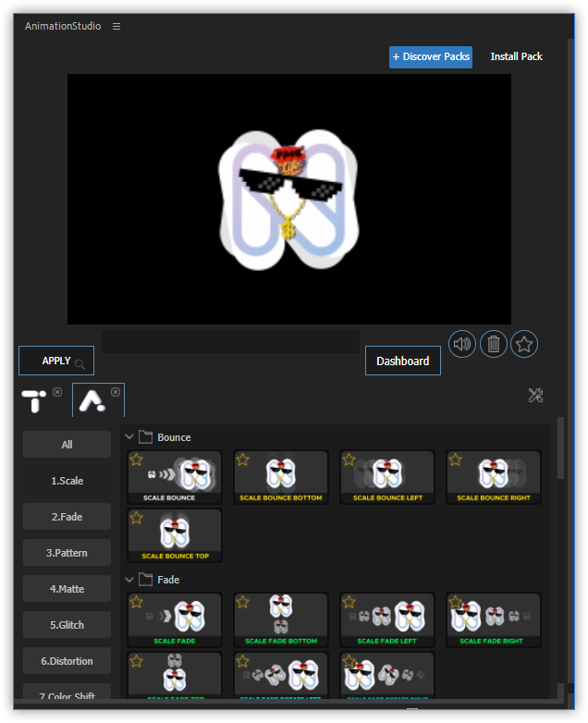Click the round favorites star button
The image size is (588, 723).
coord(524,344)
